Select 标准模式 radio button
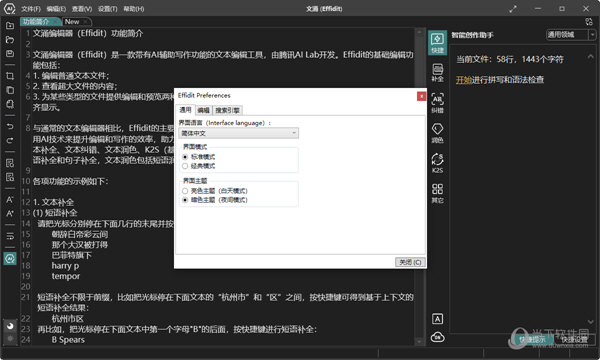Viewport: 600px width, 360px height. pyautogui.click(x=185, y=157)
